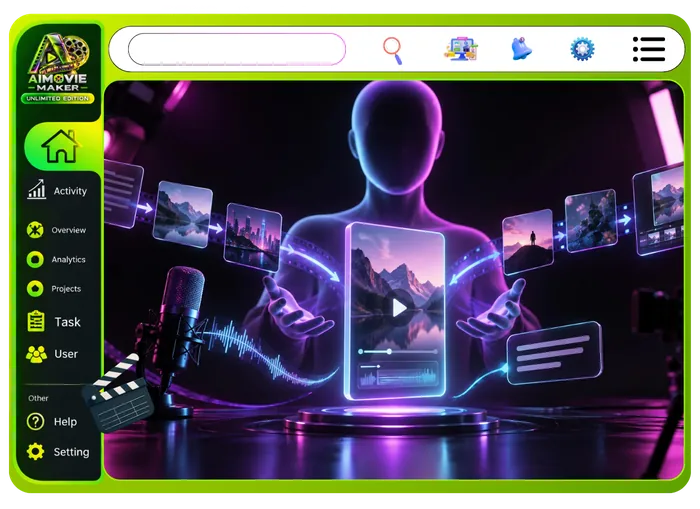Open the Activity menu label
The height and width of the screenshot is (509, 700).
pos(70,191)
